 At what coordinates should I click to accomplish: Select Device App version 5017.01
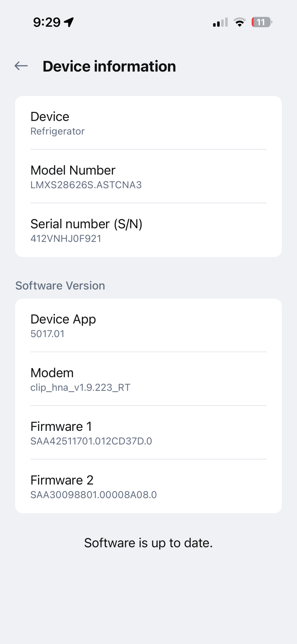pyautogui.click(x=48, y=334)
